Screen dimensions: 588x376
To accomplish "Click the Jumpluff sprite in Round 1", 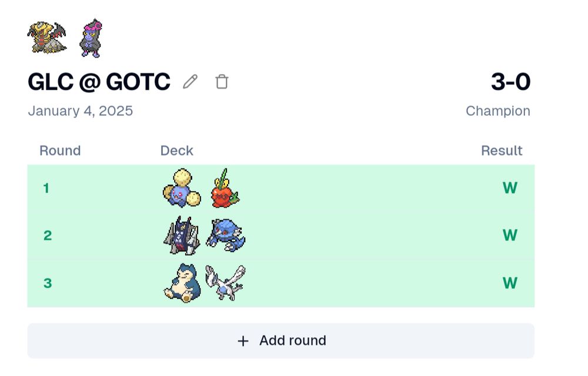I will 179,188.
